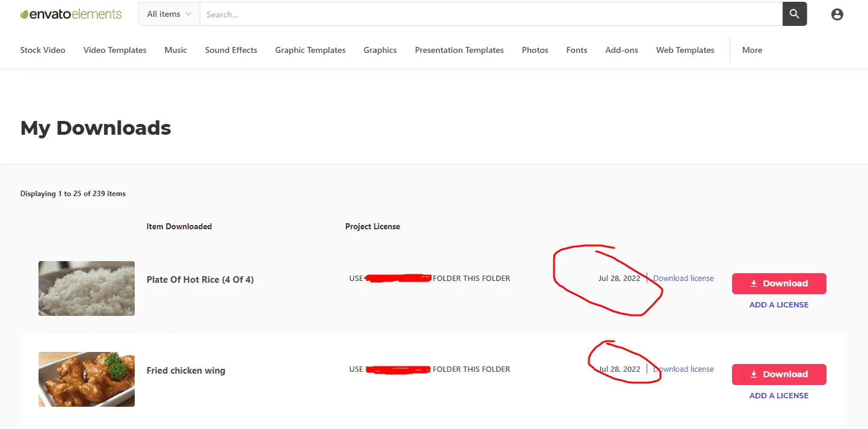Expand the More menu

pos(752,50)
